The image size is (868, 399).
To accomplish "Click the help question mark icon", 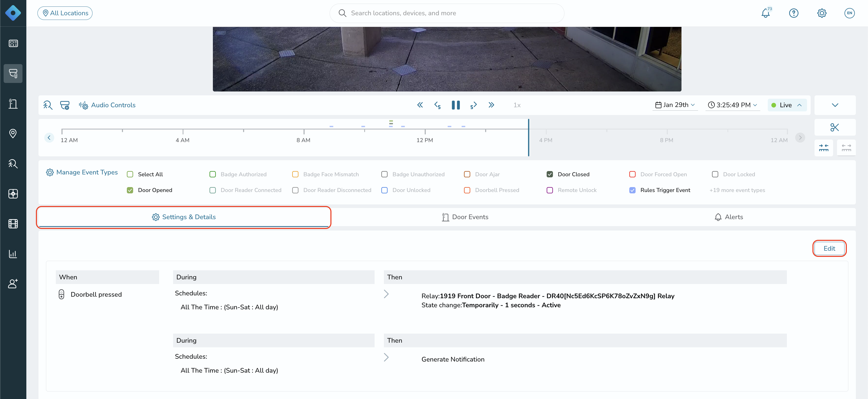I will (x=794, y=13).
